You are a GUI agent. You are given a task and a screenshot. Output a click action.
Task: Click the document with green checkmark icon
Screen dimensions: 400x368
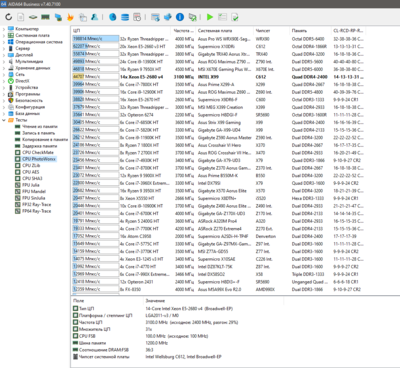pyautogui.click(x=235, y=17)
